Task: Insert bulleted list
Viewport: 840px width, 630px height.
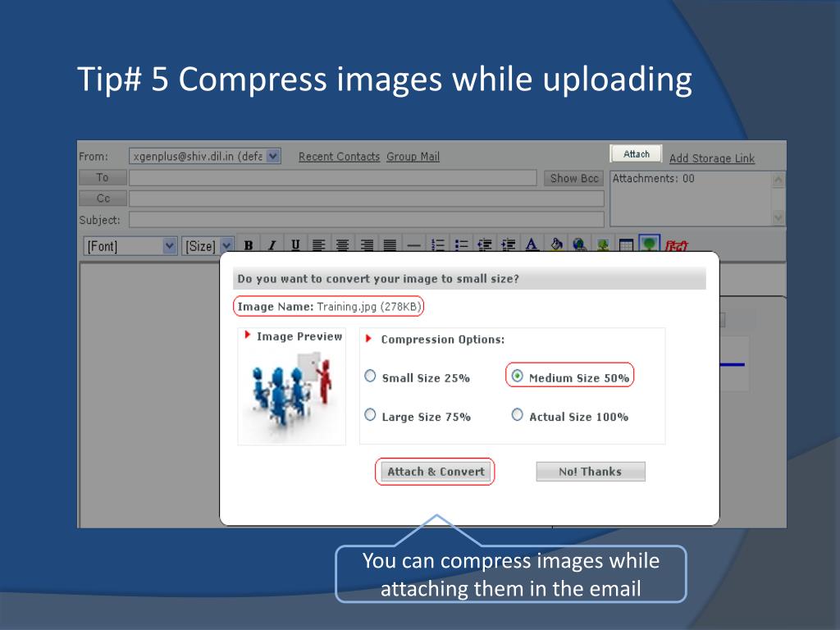Action: 461,245
